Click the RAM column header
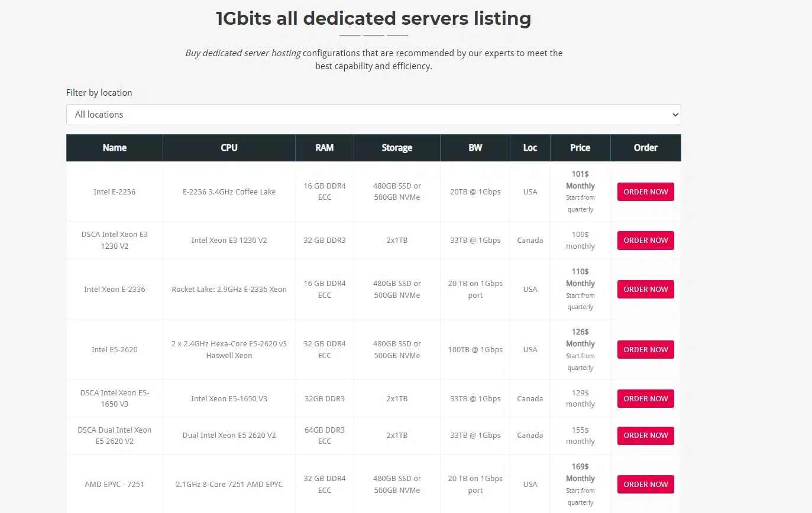Viewport: 812px width, 513px height. coord(325,148)
